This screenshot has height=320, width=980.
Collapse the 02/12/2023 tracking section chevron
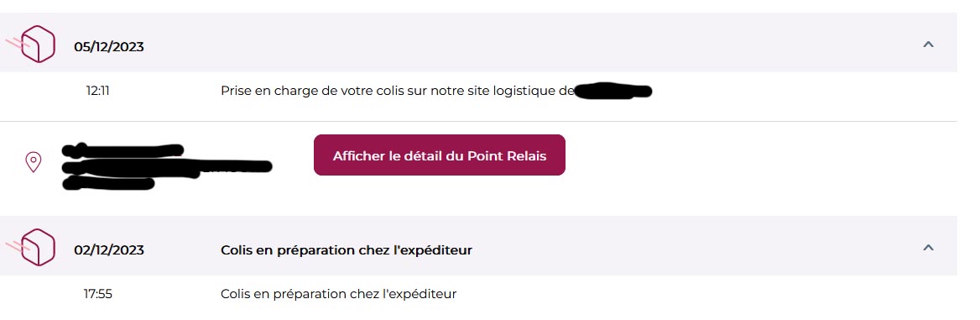[x=928, y=248]
